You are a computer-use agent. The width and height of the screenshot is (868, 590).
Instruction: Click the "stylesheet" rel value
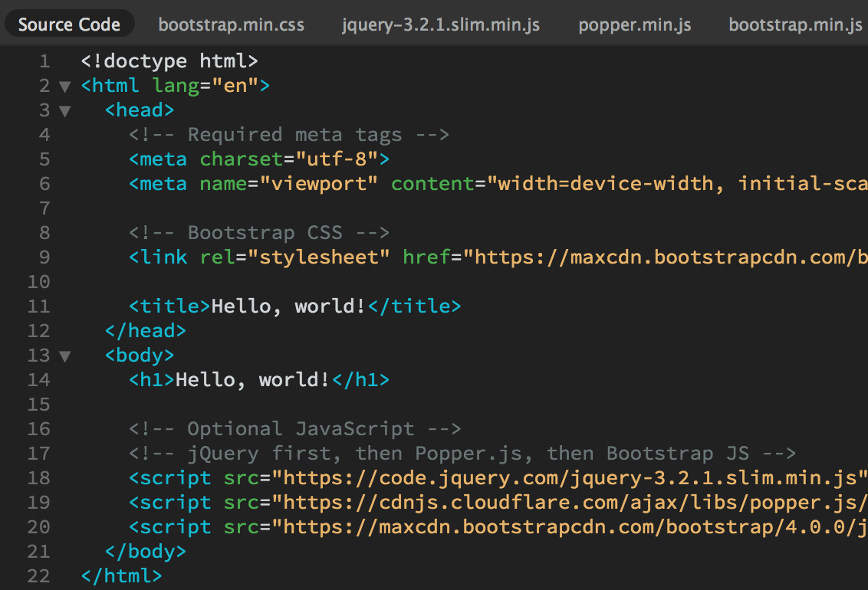coord(318,257)
